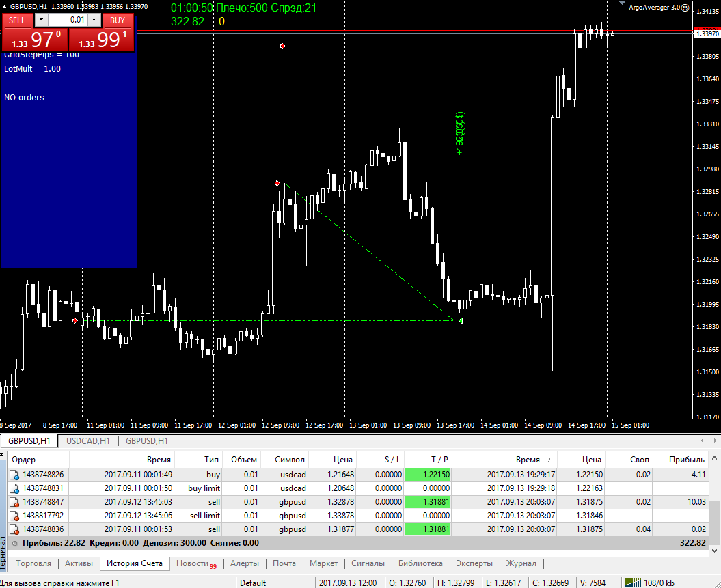Click the profit value 10.03
The image size is (721, 588).
(696, 502)
